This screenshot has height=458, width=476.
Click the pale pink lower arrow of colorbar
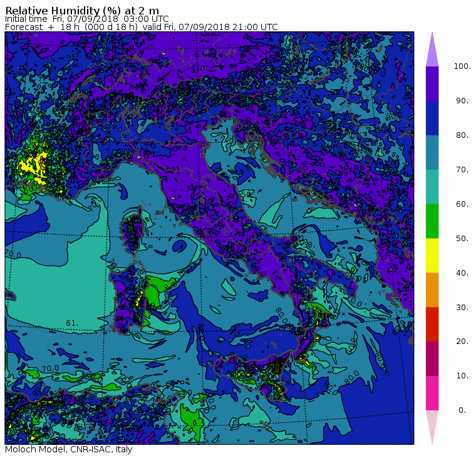[x=432, y=425]
